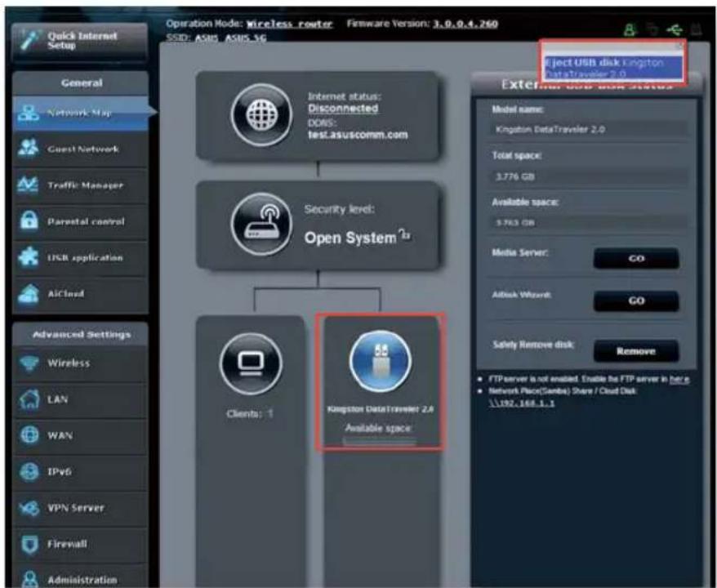Open the VPN Server settings page

click(x=80, y=507)
